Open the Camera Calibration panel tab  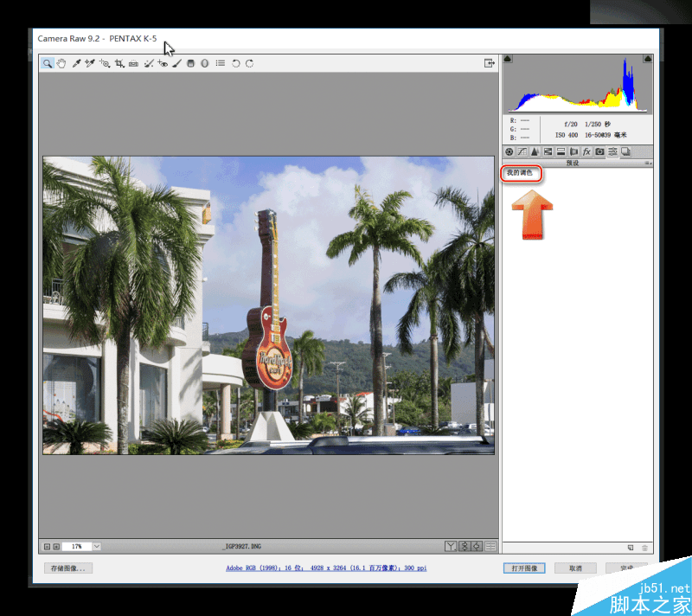click(599, 151)
